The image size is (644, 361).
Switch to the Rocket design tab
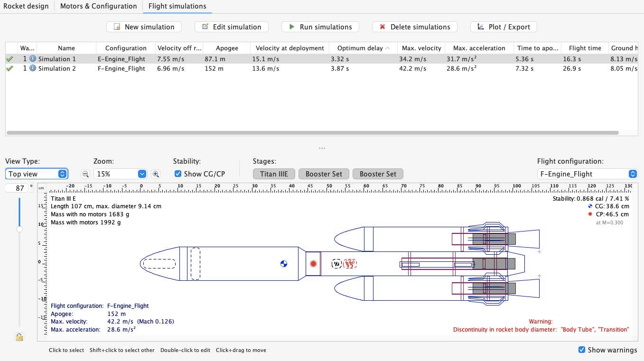tap(26, 6)
